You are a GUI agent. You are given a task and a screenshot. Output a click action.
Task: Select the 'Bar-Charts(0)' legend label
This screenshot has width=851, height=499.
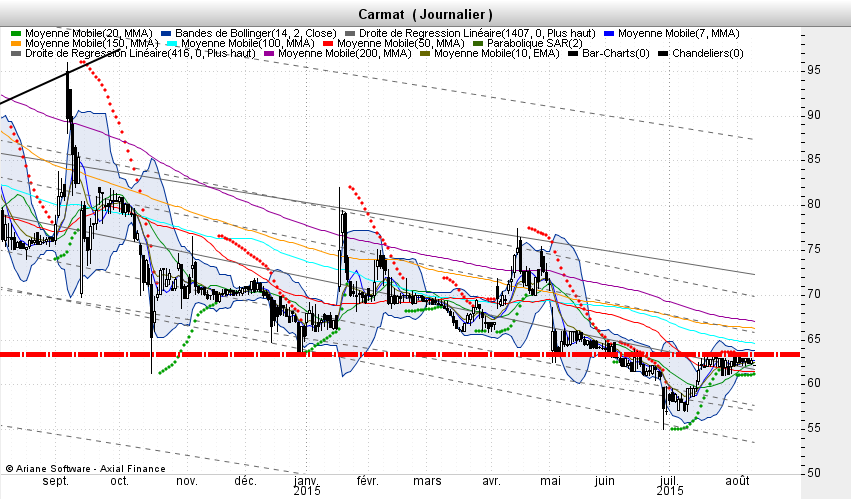click(x=615, y=54)
